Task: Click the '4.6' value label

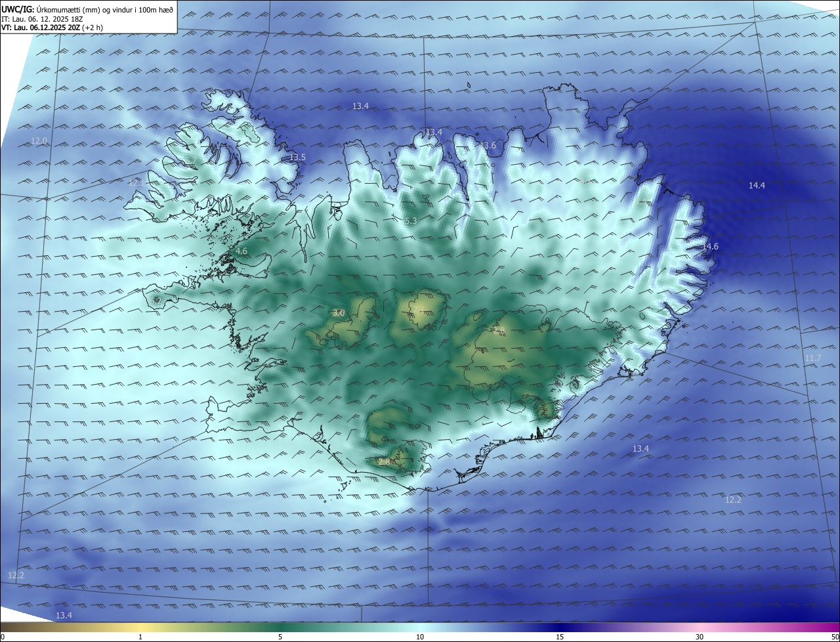Action: (241, 251)
